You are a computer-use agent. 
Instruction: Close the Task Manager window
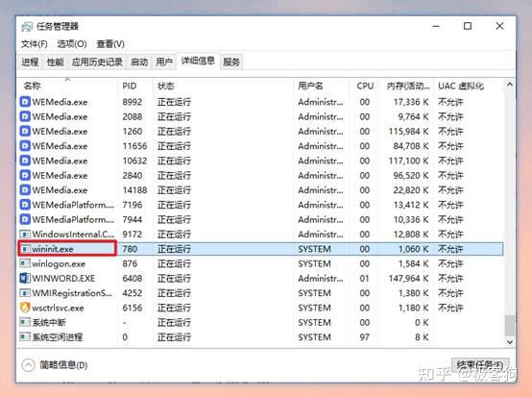point(499,26)
